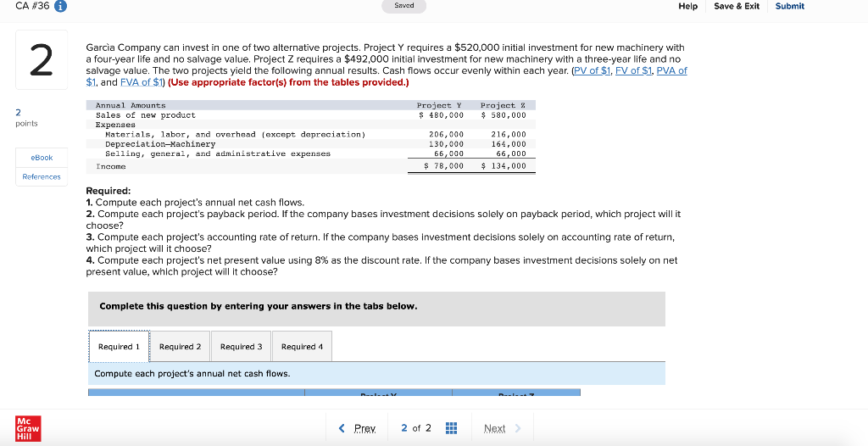Open the PV of $1 table link
Viewport: 868px width, 446px height.
[593, 70]
